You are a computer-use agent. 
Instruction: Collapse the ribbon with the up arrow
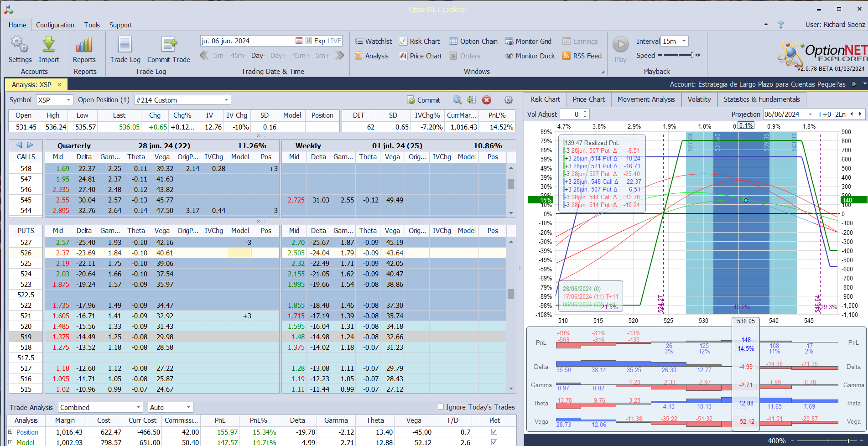pyautogui.click(x=766, y=25)
